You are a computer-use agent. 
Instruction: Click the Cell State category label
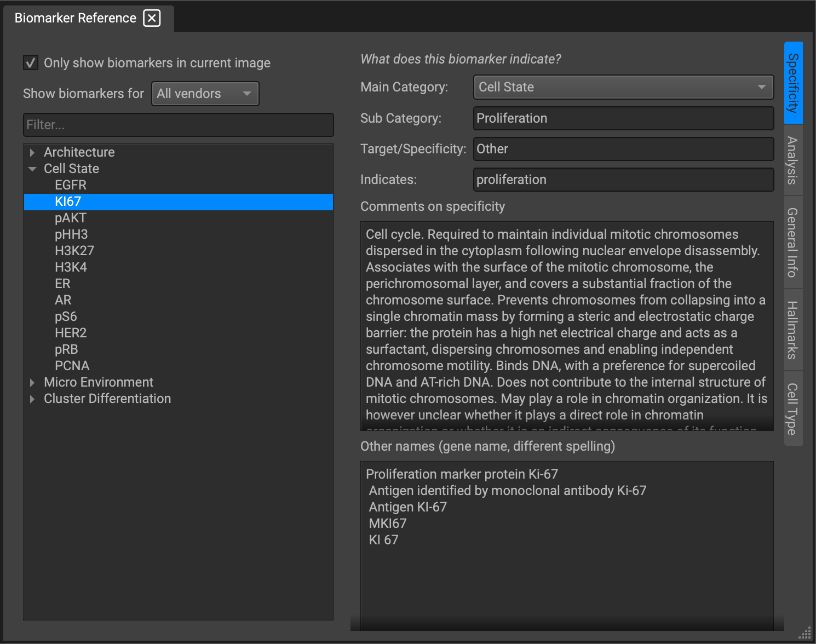click(x=72, y=169)
